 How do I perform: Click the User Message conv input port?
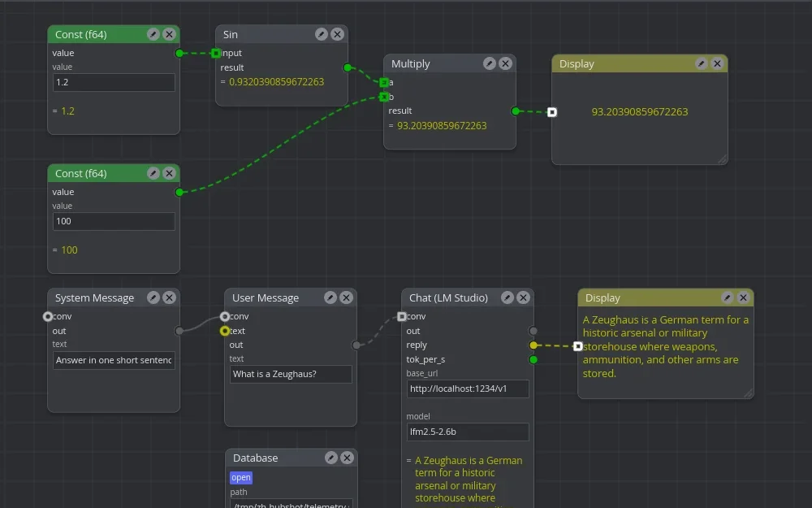pyautogui.click(x=225, y=316)
